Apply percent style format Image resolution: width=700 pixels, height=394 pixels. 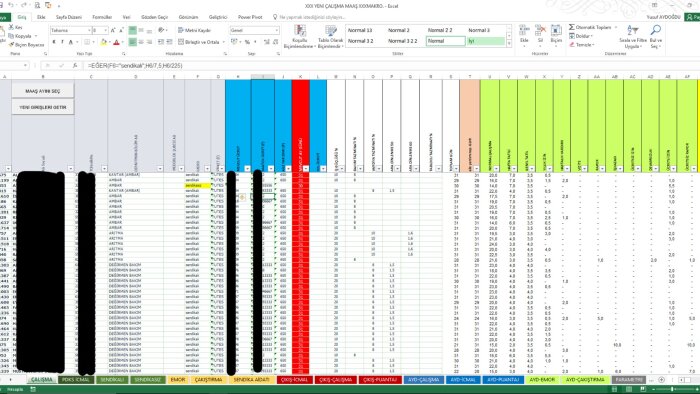click(247, 42)
